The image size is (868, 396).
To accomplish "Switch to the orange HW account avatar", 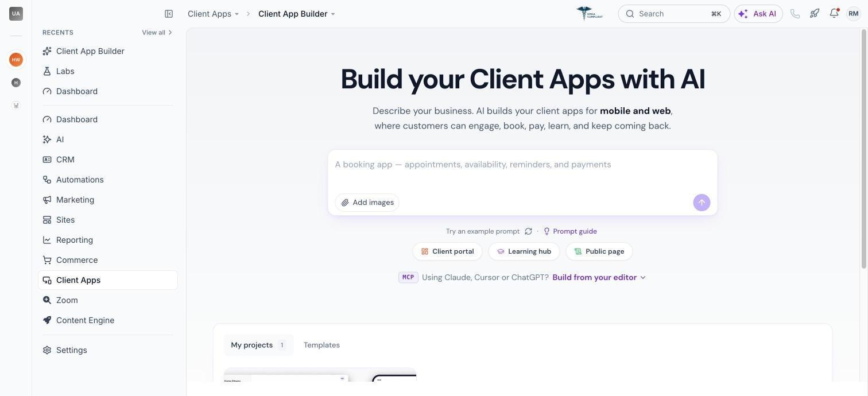I will pyautogui.click(x=16, y=60).
